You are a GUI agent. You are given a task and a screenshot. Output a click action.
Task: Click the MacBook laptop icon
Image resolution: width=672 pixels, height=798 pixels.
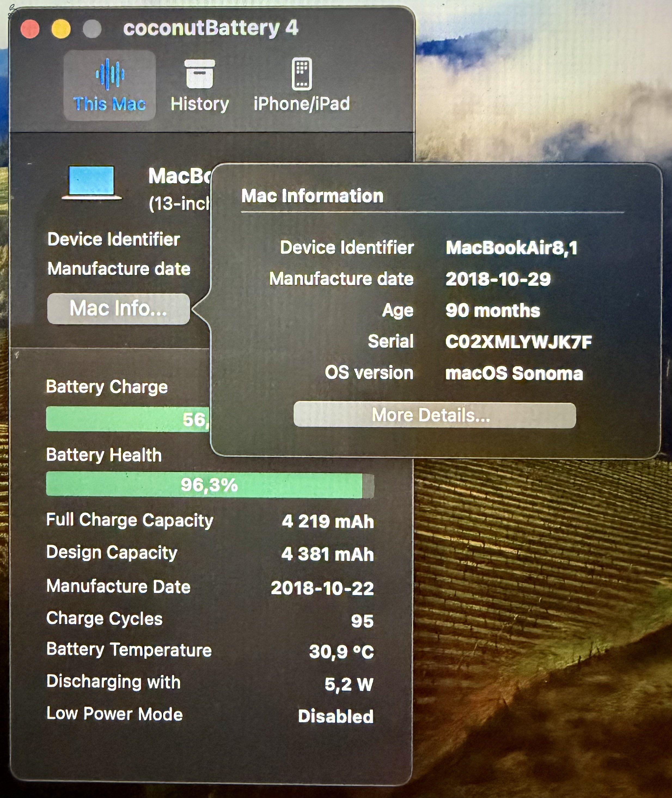[x=92, y=182]
